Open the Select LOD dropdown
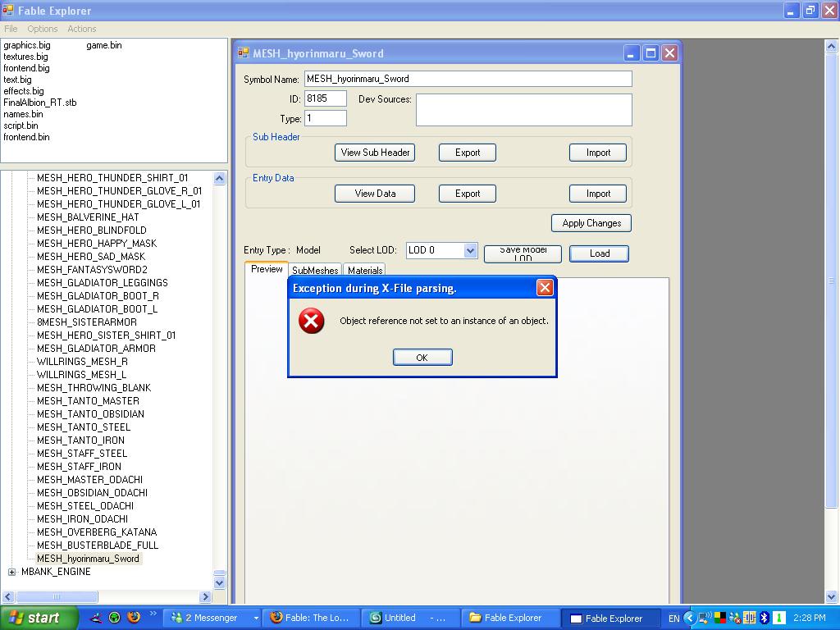 (470, 251)
